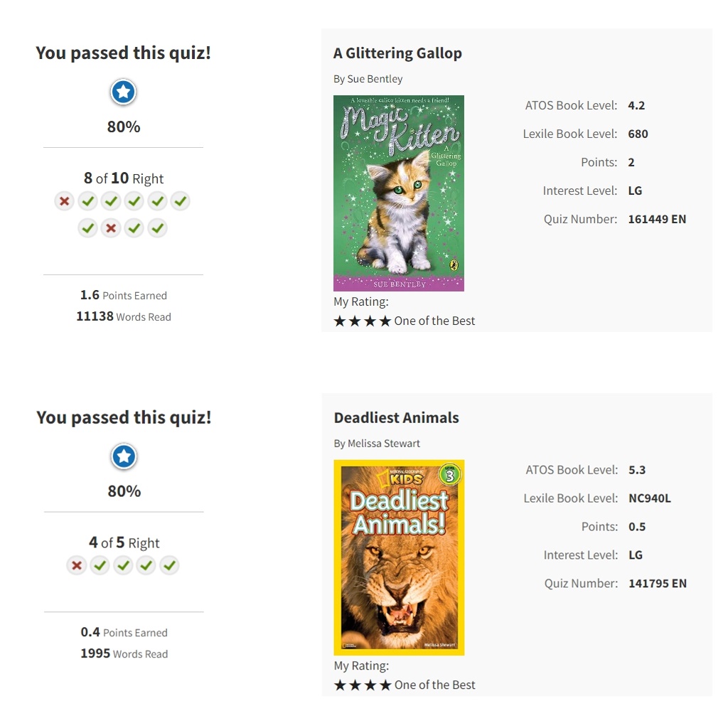Click the red X in the 5-question results
The width and height of the screenshot is (728, 728).
[x=77, y=565]
